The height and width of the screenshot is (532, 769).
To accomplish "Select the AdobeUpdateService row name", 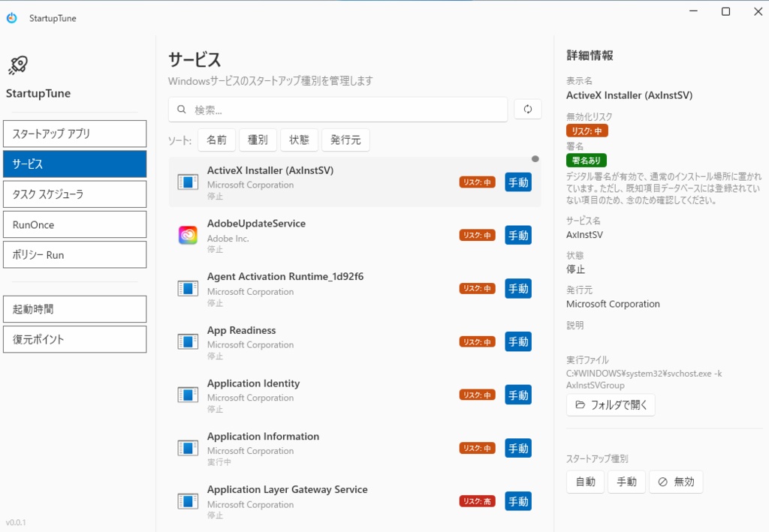I will click(x=257, y=224).
